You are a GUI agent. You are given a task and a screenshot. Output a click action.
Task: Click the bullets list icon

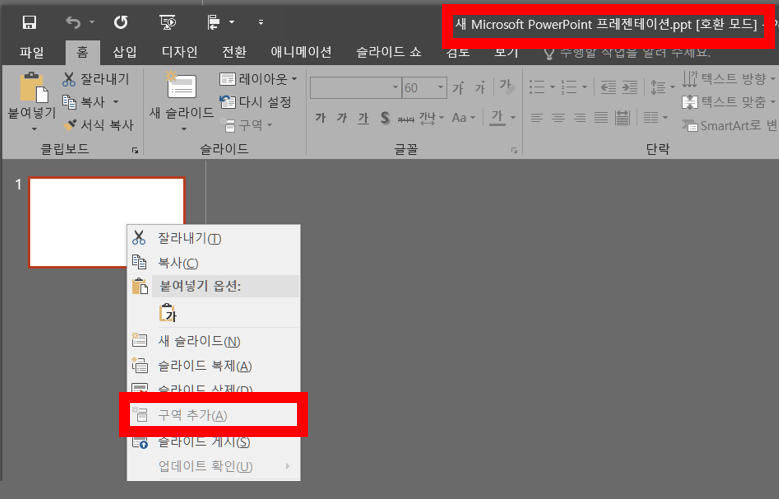tap(537, 87)
